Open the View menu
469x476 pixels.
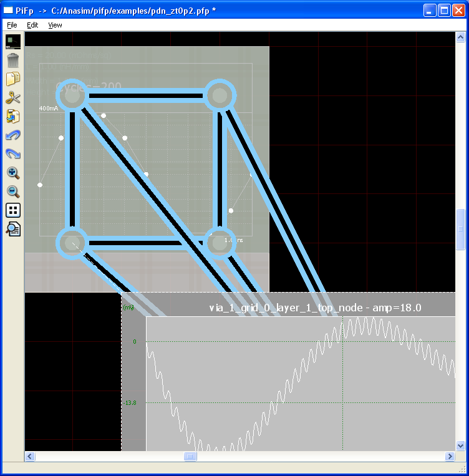tap(55, 25)
